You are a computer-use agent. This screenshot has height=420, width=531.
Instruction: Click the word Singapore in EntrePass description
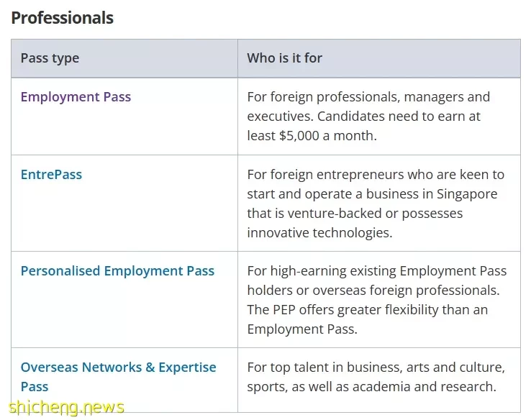coord(467,194)
